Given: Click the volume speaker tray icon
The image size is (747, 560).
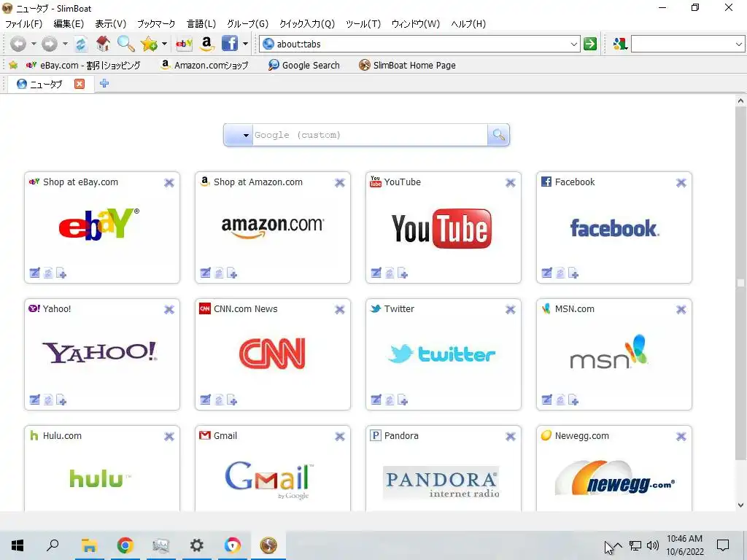Looking at the screenshot, I should click(653, 545).
